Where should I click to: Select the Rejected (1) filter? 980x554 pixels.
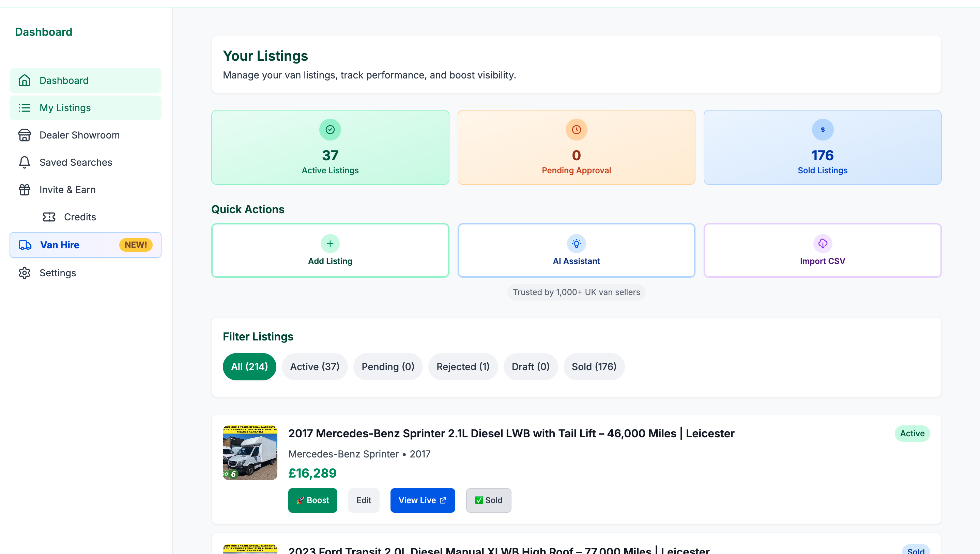[x=463, y=367]
